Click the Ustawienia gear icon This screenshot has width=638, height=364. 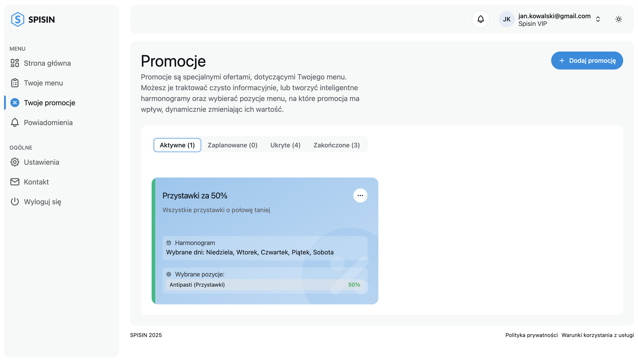(15, 162)
